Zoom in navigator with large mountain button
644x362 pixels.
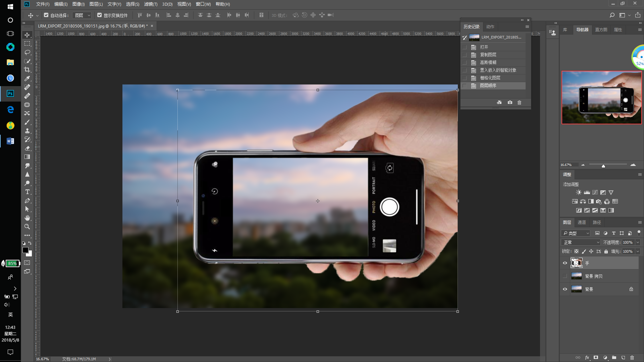click(633, 165)
